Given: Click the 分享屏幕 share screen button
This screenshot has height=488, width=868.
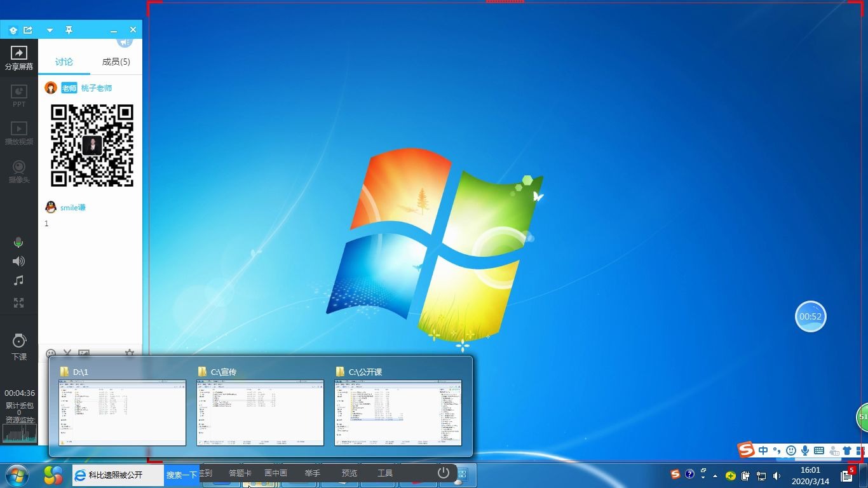Looking at the screenshot, I should click(x=19, y=58).
